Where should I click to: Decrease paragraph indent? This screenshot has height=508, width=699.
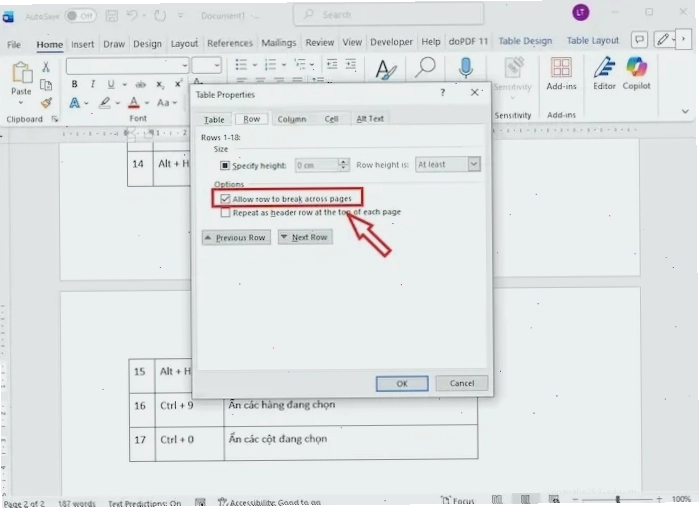coord(332,65)
